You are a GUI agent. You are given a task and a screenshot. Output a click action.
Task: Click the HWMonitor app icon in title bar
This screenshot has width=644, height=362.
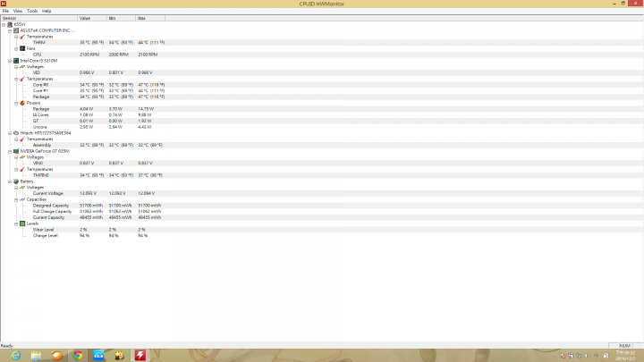(4, 4)
